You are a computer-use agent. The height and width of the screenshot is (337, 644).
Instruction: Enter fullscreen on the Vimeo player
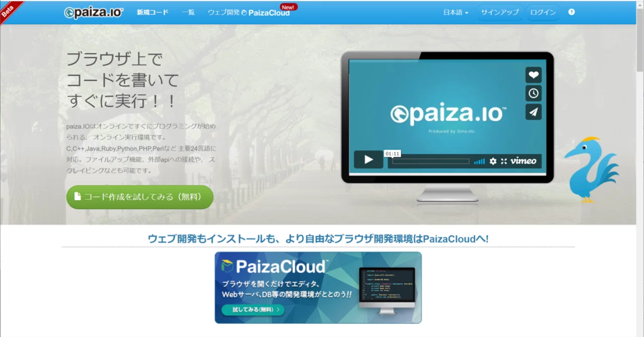(x=504, y=161)
